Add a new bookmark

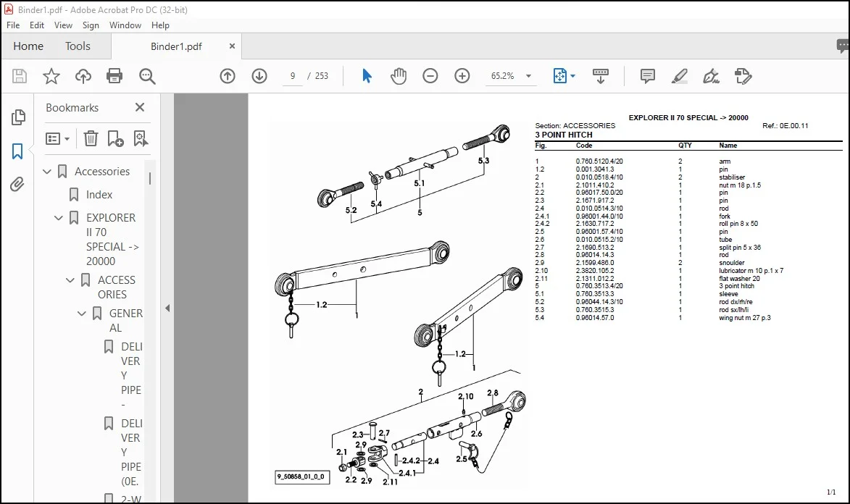click(x=115, y=139)
